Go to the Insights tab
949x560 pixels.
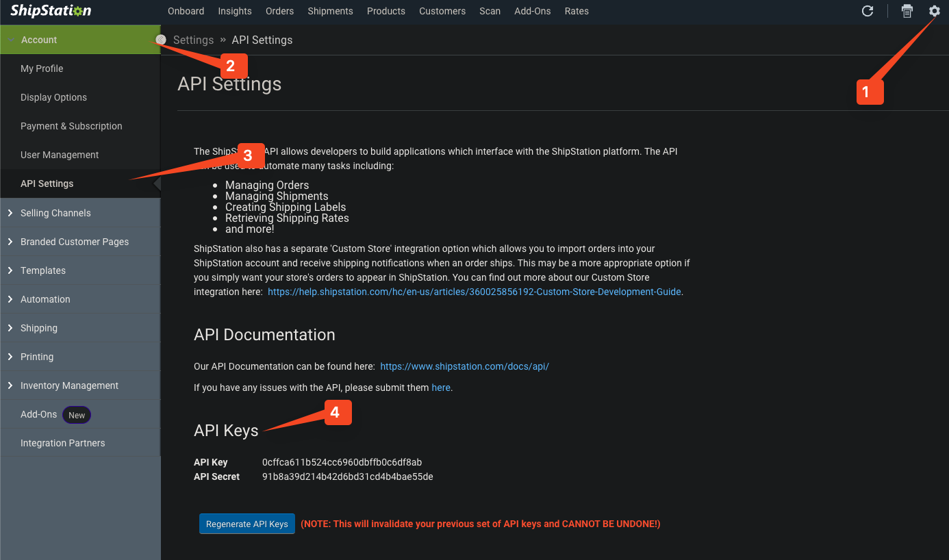point(235,11)
